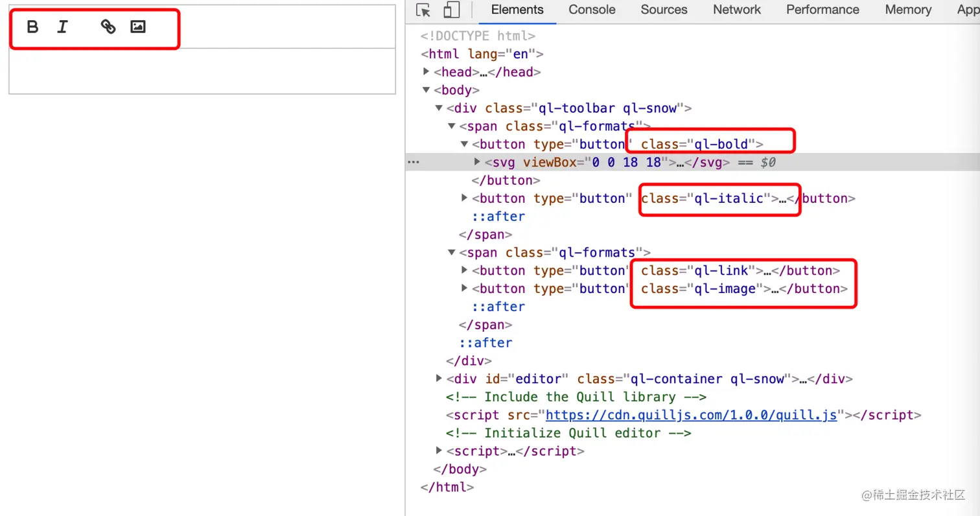Open the cdn.quilljs.com quill.js link
980x516 pixels.
point(692,415)
